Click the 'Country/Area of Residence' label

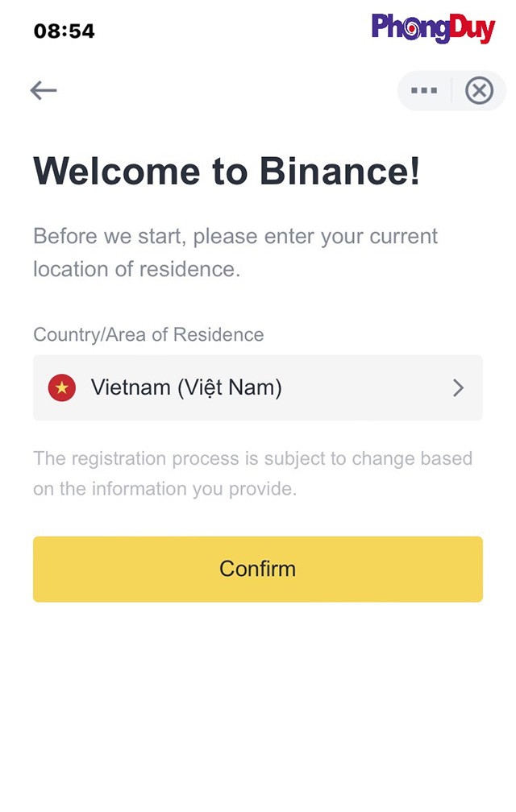coord(148,334)
